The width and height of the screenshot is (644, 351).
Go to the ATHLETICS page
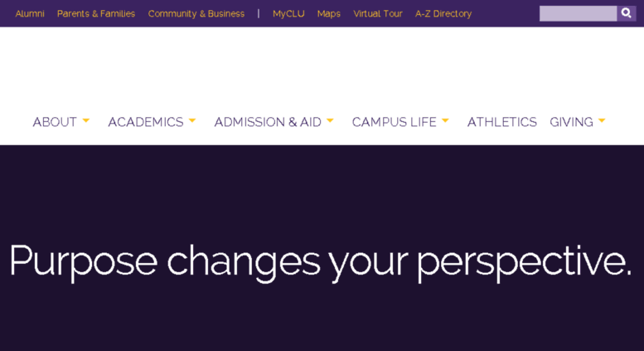(x=502, y=122)
